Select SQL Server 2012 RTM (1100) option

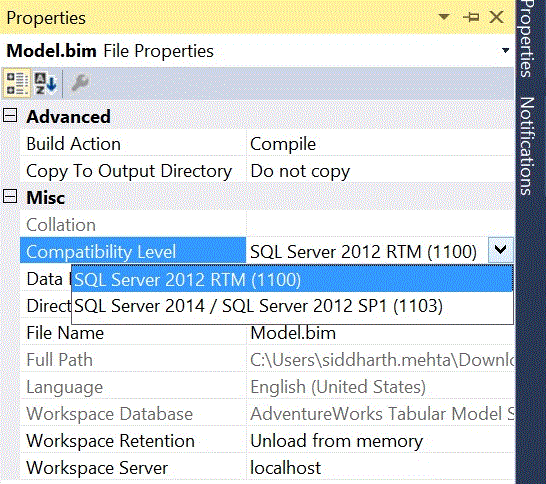coord(292,279)
